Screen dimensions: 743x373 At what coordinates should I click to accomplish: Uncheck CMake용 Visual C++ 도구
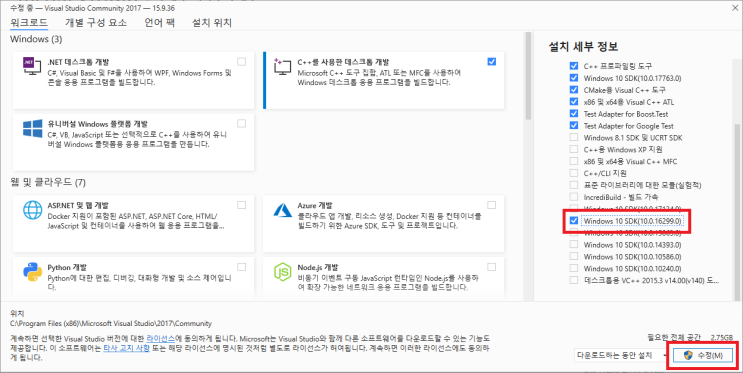click(574, 90)
